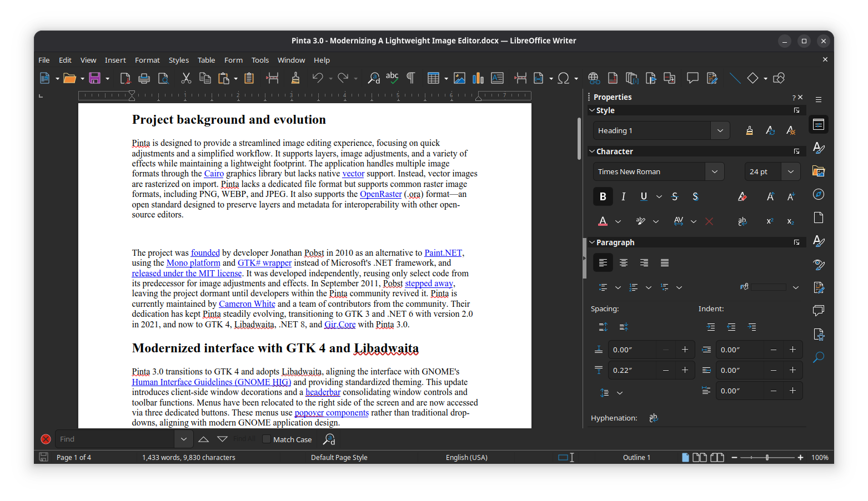Check the Match Case option in Find bar
The height and width of the screenshot is (501, 868).
pyautogui.click(x=268, y=439)
